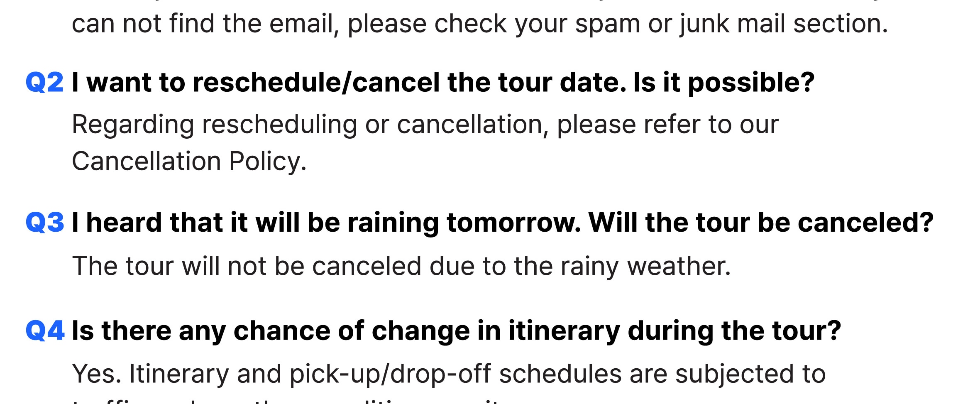This screenshot has width=980, height=404.
Task: Click the phrase "junk mail"
Action: (x=732, y=24)
